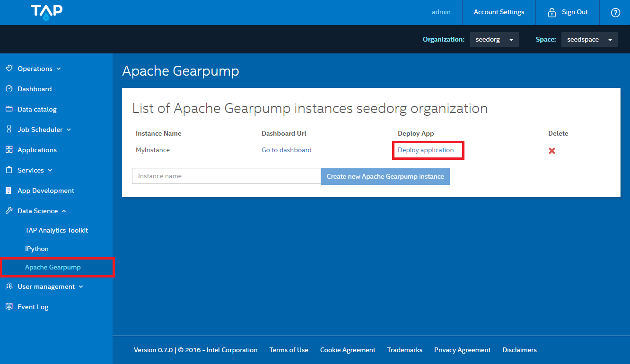
Task: Click the Sign Out text
Action: (x=575, y=12)
